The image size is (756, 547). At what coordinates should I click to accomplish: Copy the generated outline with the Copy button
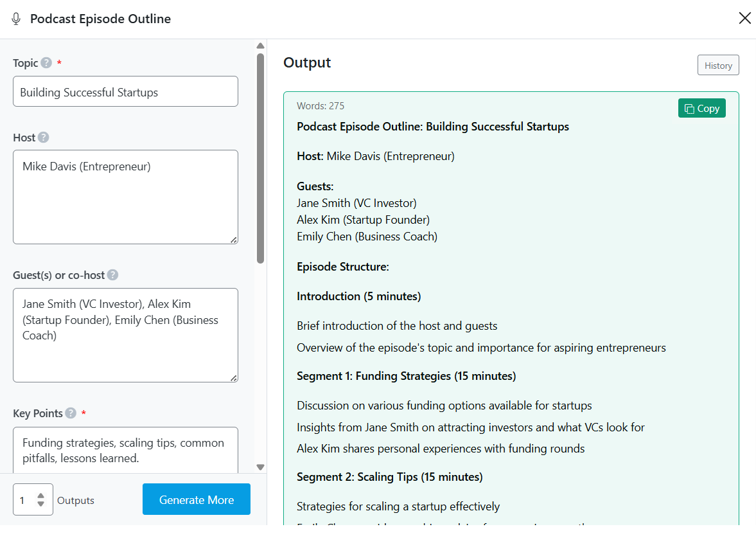pos(701,109)
